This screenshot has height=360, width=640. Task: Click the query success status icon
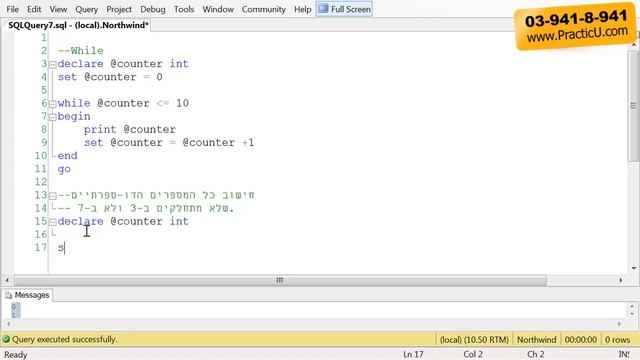6,339
